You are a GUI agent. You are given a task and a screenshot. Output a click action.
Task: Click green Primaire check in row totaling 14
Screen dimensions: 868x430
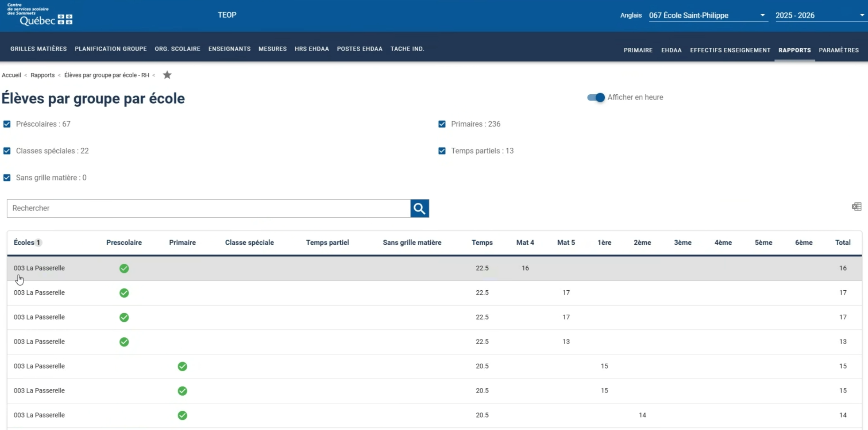(x=182, y=415)
